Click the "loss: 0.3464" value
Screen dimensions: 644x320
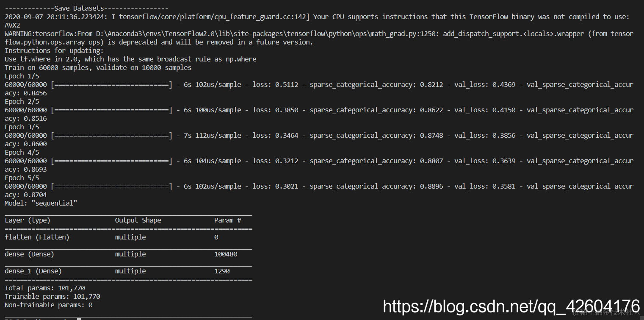(x=275, y=136)
